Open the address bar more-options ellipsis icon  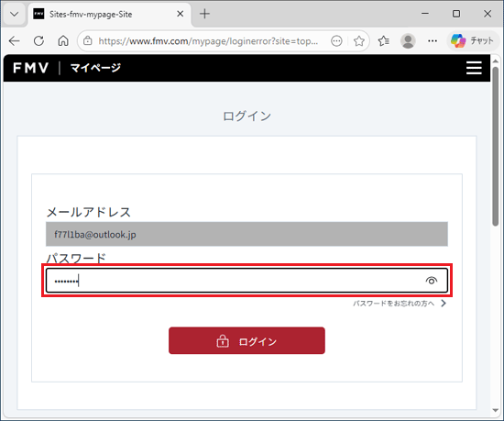336,41
